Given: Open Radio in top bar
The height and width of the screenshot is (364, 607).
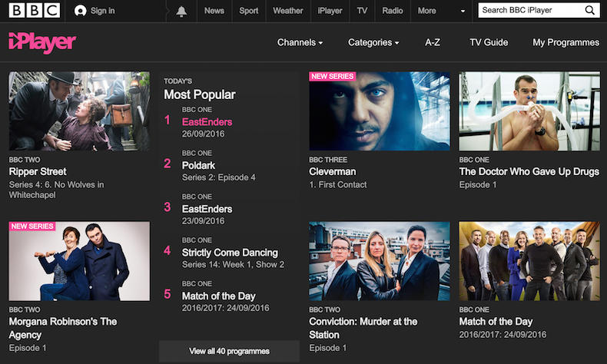Looking at the screenshot, I should tap(393, 11).
